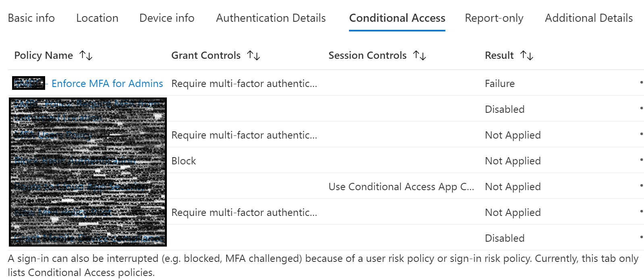Screen dimensions: 644x280
Task: Sort the Session Controls column
Action: point(420,56)
